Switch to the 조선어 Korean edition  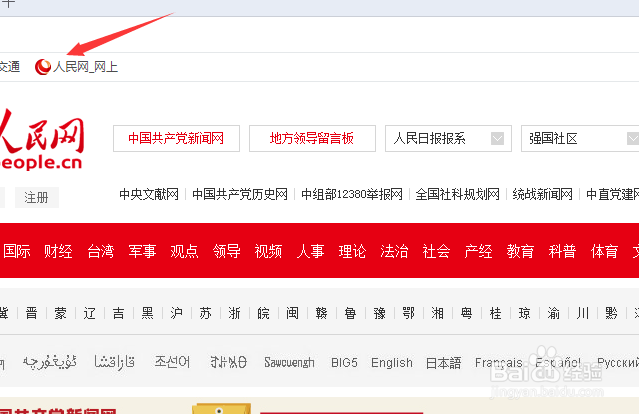pyautogui.click(x=172, y=362)
